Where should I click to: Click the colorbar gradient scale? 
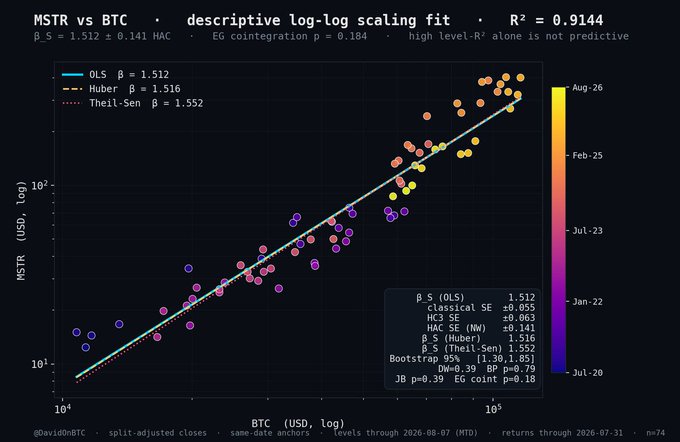pos(559,230)
